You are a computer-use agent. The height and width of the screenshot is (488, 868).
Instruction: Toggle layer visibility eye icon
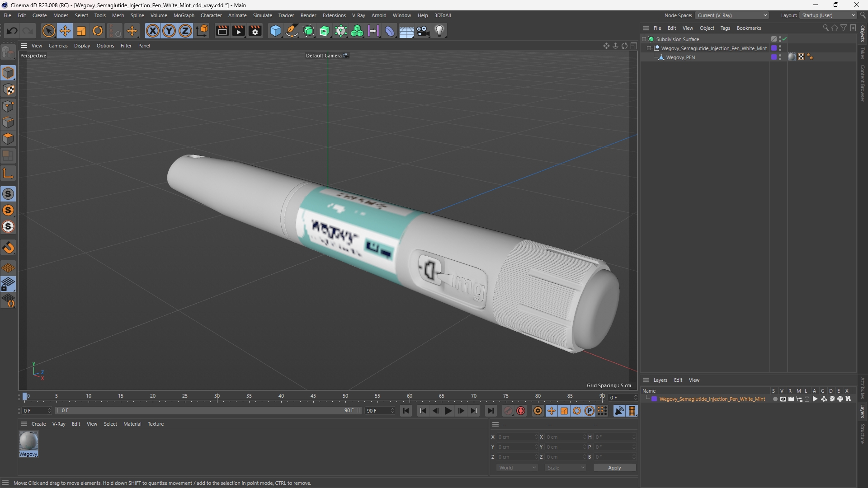(x=783, y=399)
